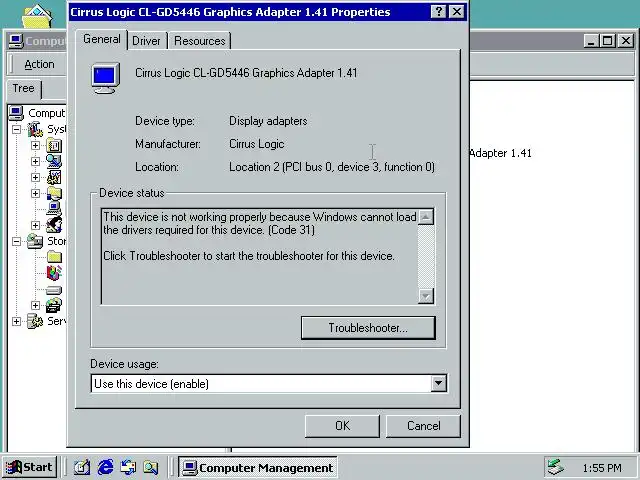Screen dimensions: 640x480
Task: Switch to the General tab
Action: [102, 39]
